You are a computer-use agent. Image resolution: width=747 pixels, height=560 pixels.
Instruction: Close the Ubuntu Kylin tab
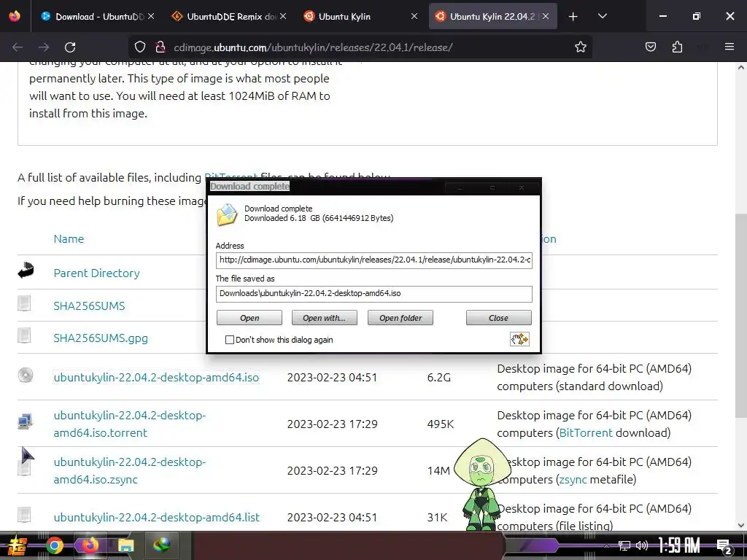(x=414, y=16)
